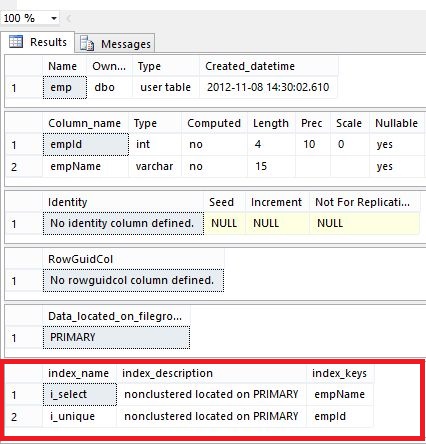Click the index_description column header
The image size is (426, 444).
point(211,373)
